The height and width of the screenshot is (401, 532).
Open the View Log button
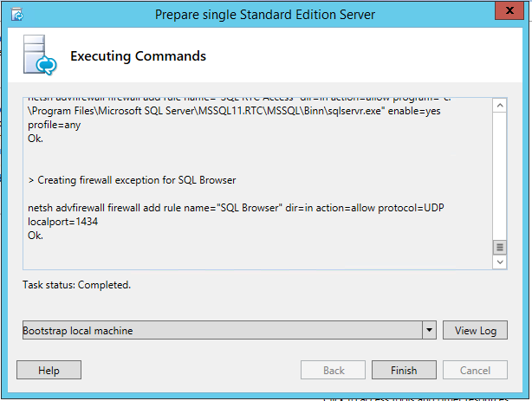click(475, 330)
